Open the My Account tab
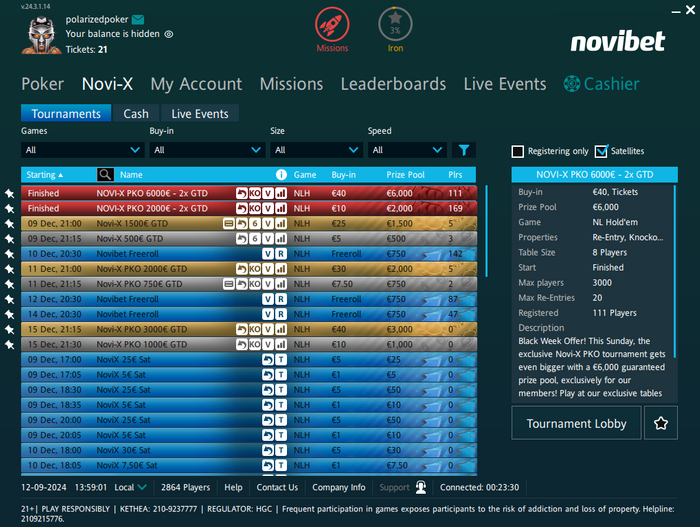This screenshot has height=527, width=700. [x=196, y=84]
